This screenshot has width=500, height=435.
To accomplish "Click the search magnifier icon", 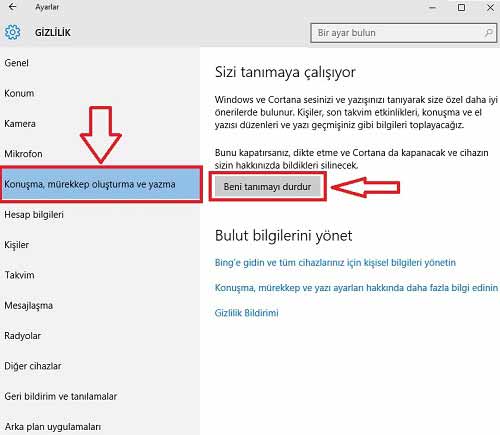I will 488,33.
